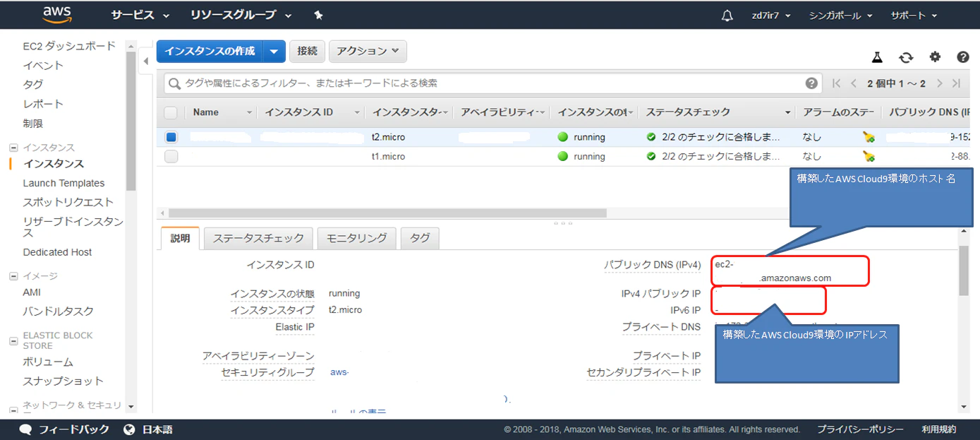Open Launch Templates in sidebar
Image resolution: width=980 pixels, height=440 pixels.
63,183
